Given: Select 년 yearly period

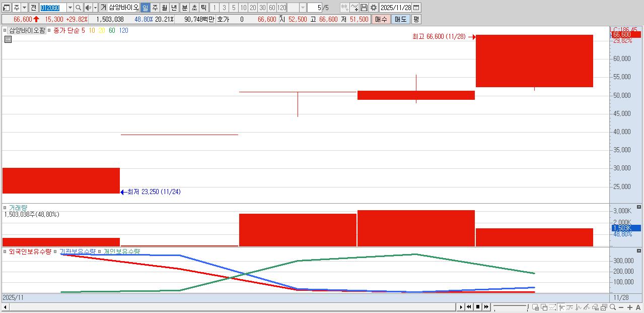Looking at the screenshot, I should pyautogui.click(x=174, y=8).
